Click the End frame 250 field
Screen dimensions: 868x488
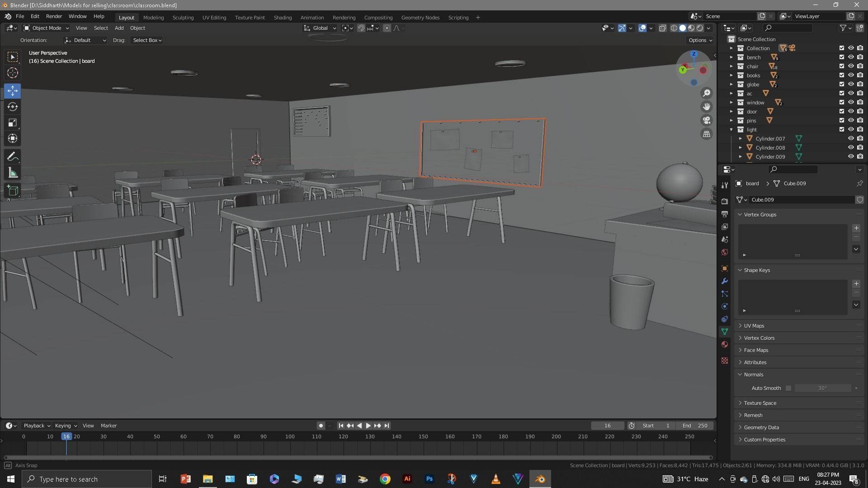coord(695,426)
